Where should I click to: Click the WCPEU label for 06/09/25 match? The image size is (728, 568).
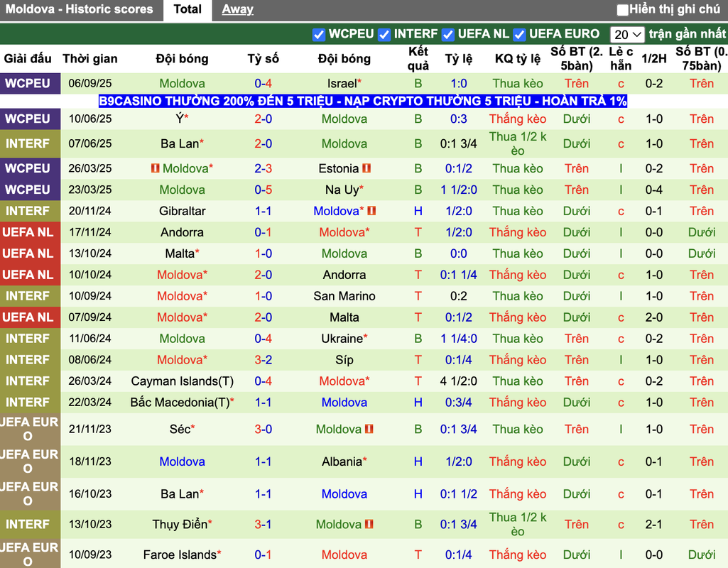tap(28, 84)
